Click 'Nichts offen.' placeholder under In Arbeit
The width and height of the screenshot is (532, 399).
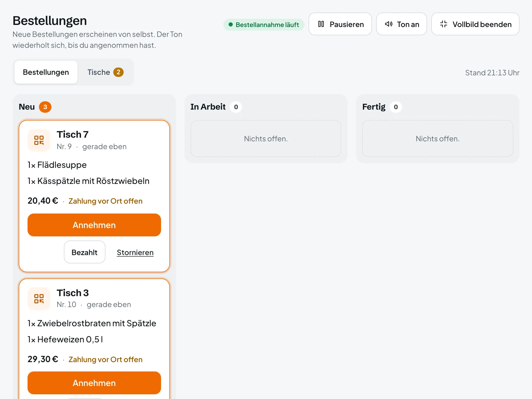tap(266, 139)
